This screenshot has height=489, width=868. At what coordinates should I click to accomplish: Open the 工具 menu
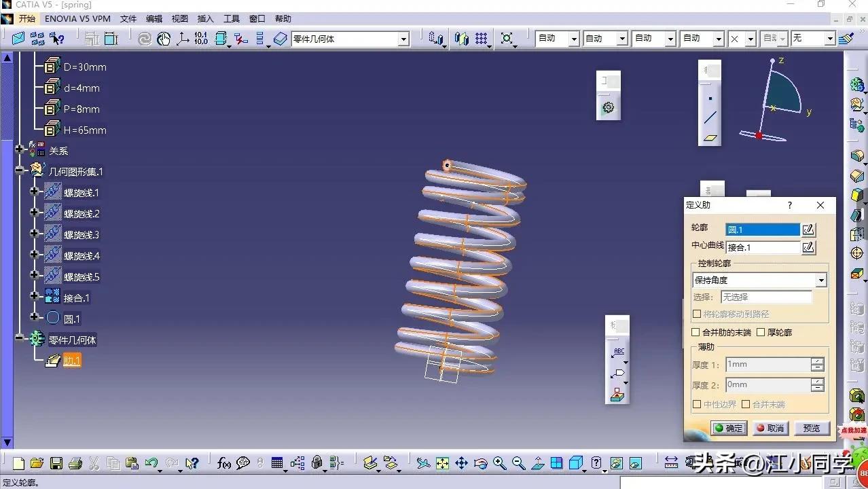pos(232,19)
